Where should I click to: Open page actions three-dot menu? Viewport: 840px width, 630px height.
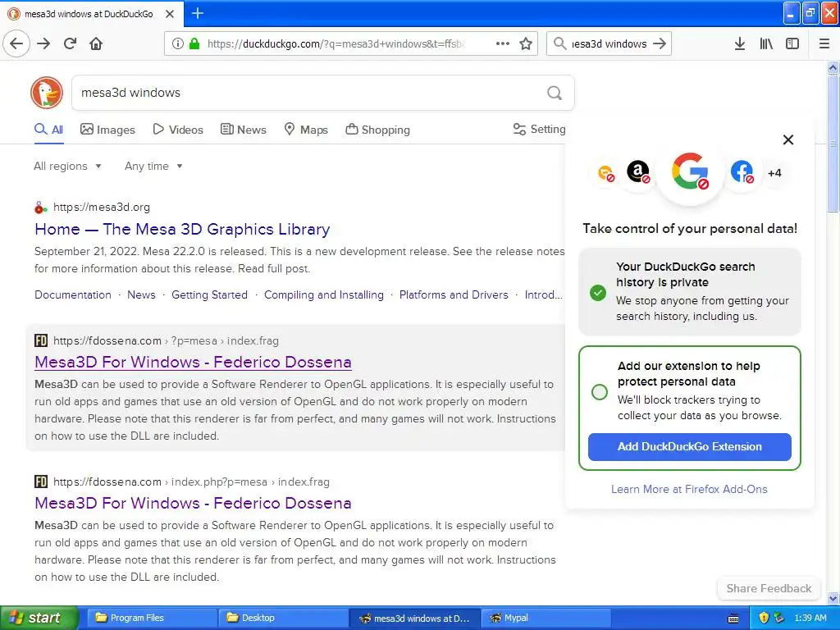pyautogui.click(x=502, y=43)
